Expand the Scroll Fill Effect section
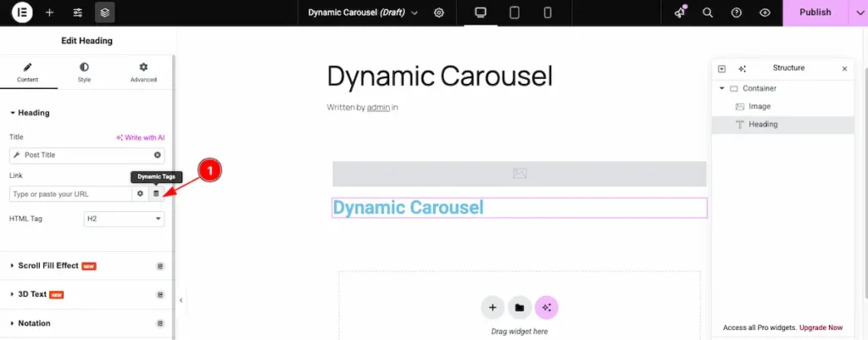 tap(48, 265)
